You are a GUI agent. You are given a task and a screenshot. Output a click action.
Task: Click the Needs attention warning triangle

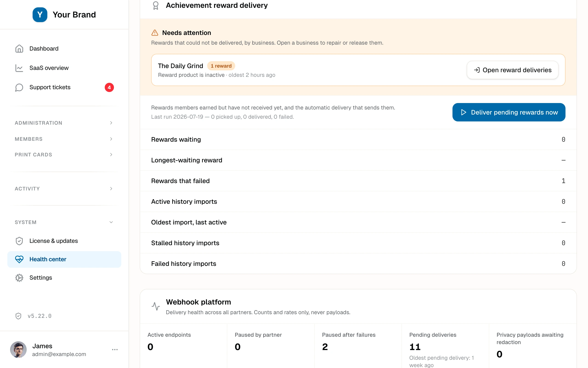click(155, 33)
